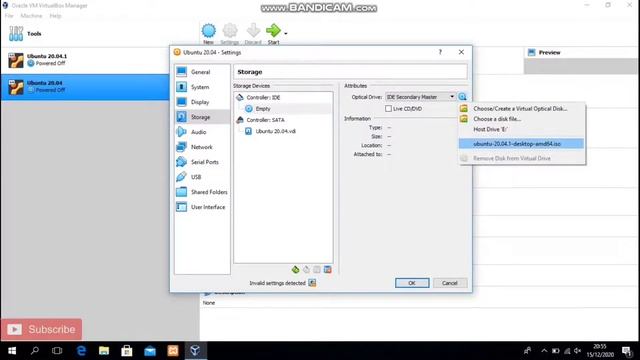Click the optical disk chooser icon
This screenshot has width=640, height=360.
pos(462,97)
